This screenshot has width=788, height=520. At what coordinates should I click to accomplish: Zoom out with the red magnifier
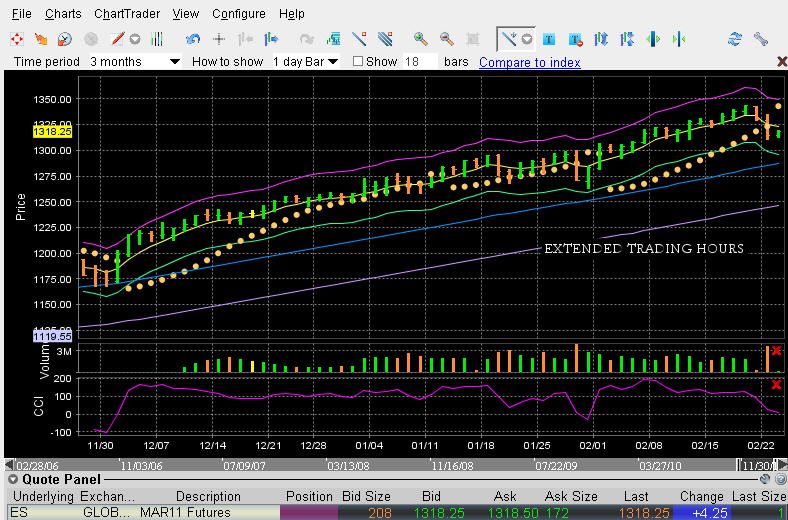pos(447,39)
